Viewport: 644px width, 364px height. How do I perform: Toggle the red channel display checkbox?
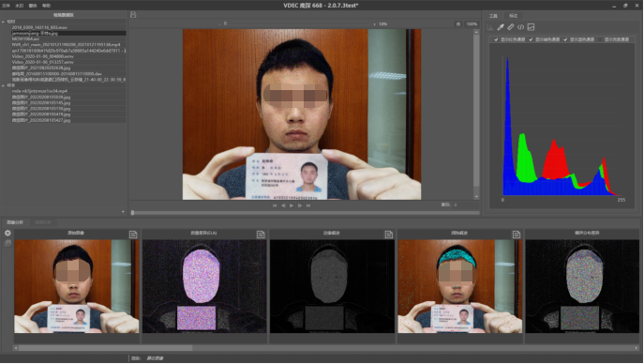(x=496, y=39)
